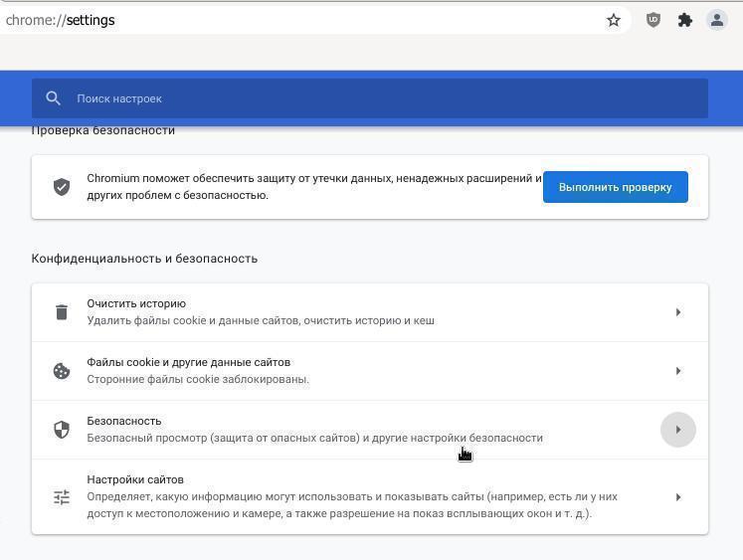
Task: Expand the Очистить историю row arrow
Action: click(678, 312)
